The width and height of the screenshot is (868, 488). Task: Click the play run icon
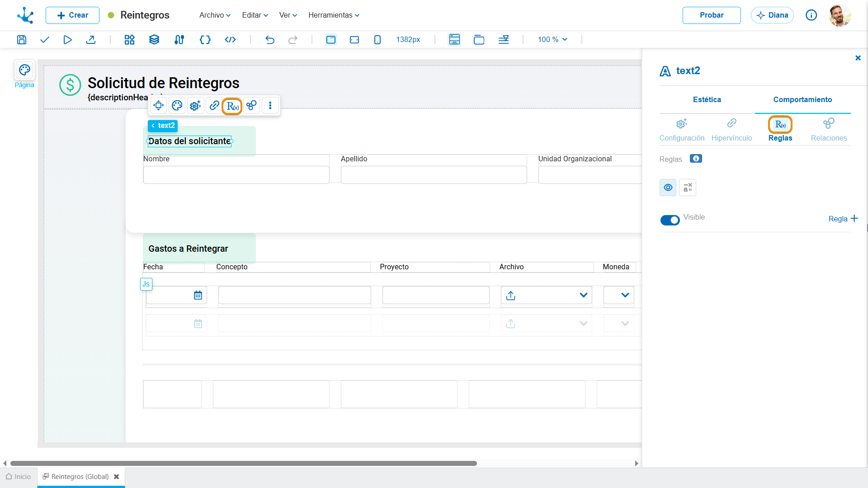[67, 40]
